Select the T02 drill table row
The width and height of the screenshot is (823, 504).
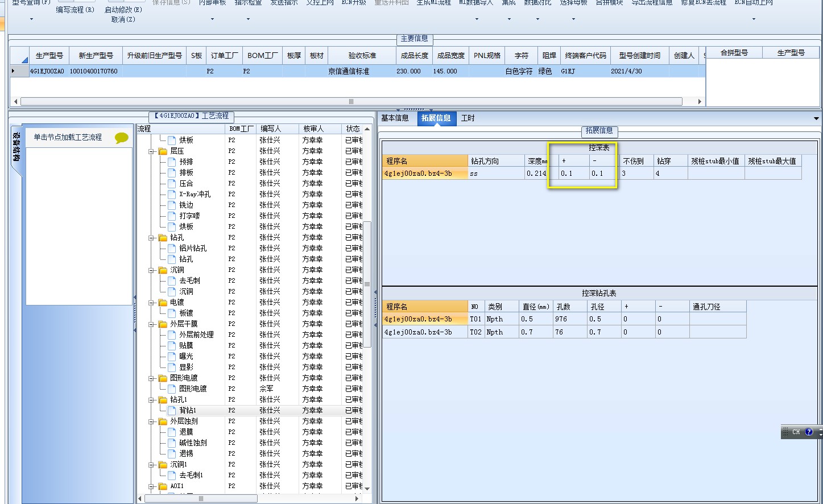click(x=564, y=332)
